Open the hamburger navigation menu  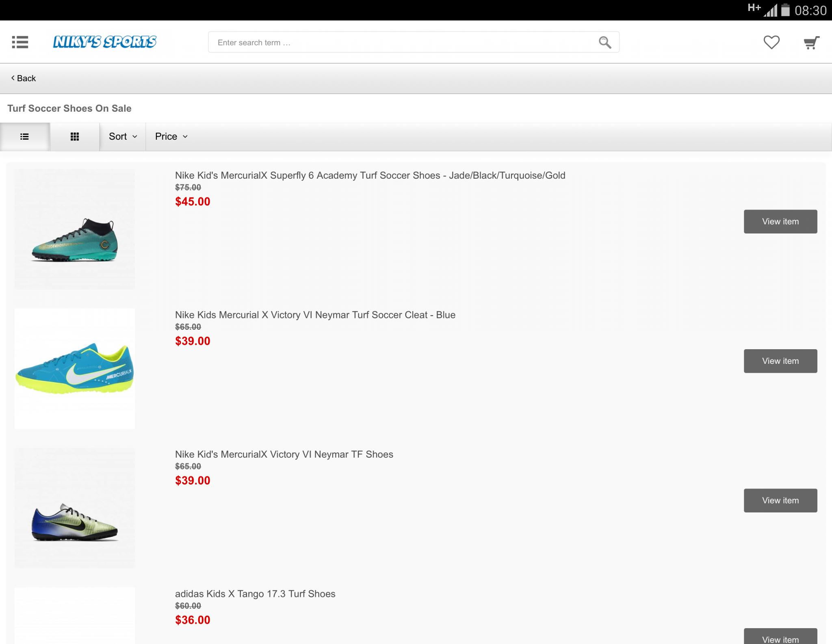tap(20, 42)
